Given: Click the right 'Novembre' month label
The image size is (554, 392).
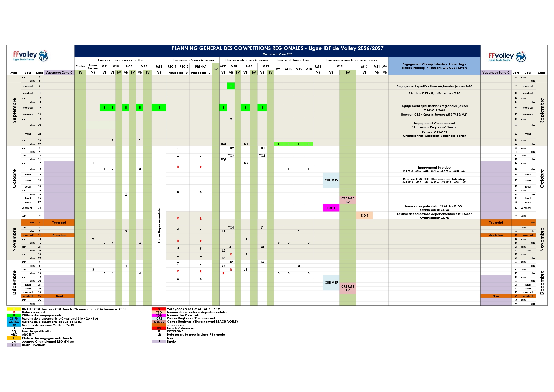Looking at the screenshot, I should tap(542, 239).
